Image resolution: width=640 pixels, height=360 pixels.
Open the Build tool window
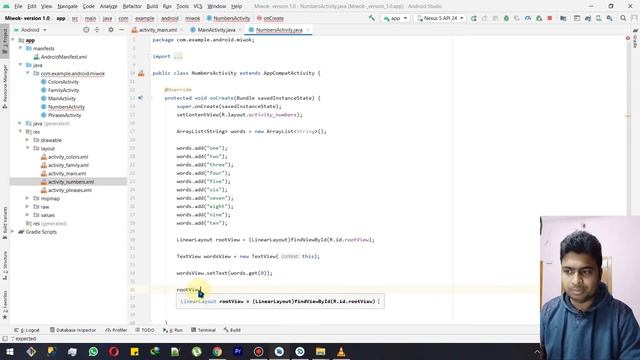(x=232, y=330)
